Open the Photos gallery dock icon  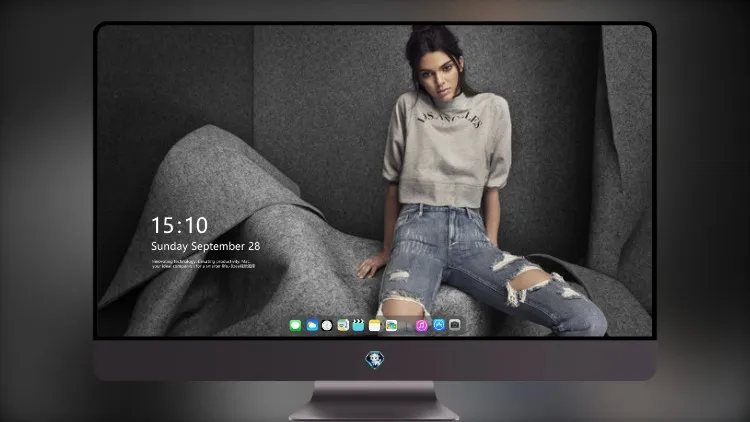(x=391, y=326)
